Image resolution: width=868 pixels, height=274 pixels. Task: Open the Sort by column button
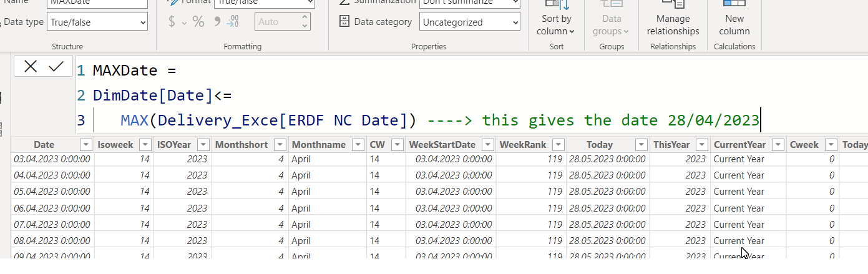[x=556, y=19]
